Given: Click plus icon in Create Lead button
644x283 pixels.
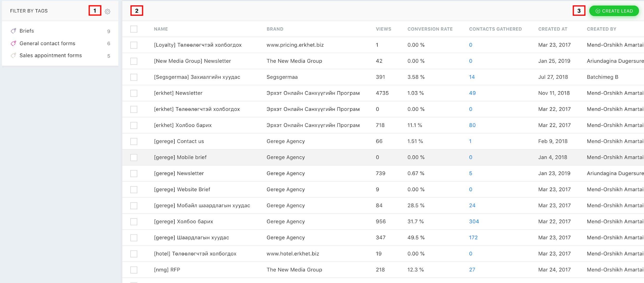Looking at the screenshot, I should 598,11.
